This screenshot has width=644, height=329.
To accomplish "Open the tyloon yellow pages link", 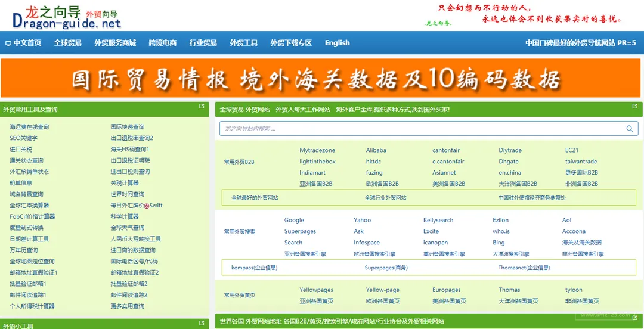I will (x=574, y=290).
